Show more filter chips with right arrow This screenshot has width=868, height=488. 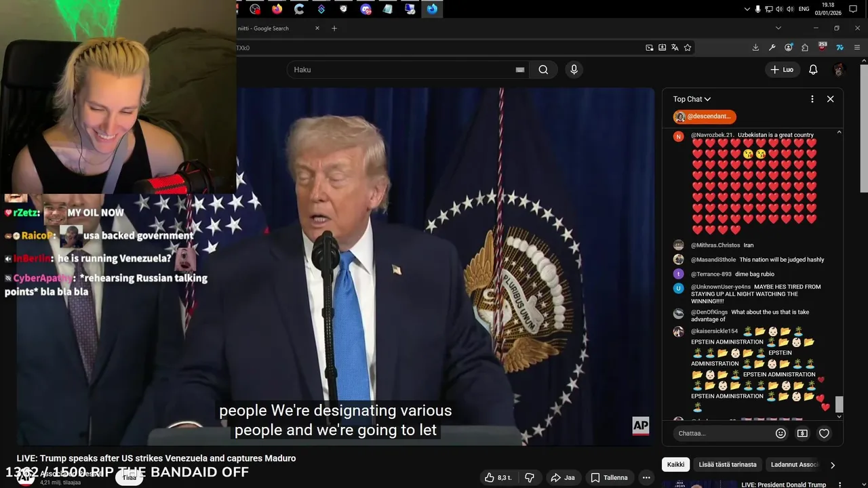[833, 465]
